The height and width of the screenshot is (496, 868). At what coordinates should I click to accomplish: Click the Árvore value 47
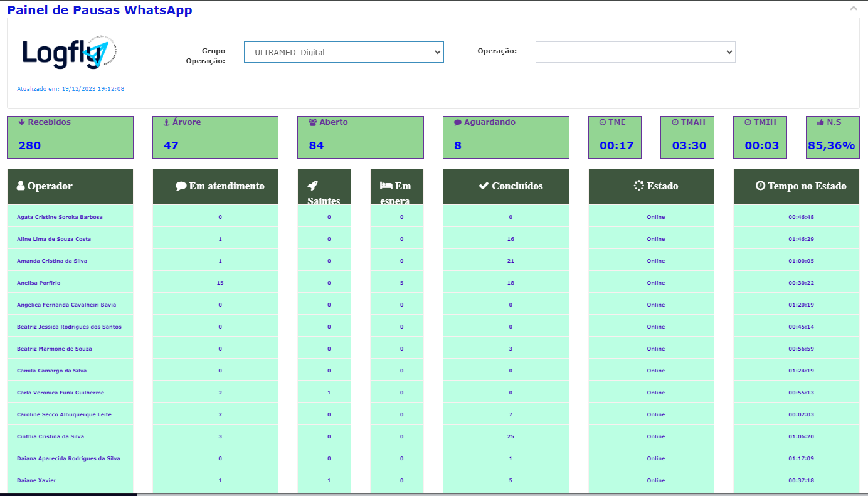pyautogui.click(x=171, y=145)
